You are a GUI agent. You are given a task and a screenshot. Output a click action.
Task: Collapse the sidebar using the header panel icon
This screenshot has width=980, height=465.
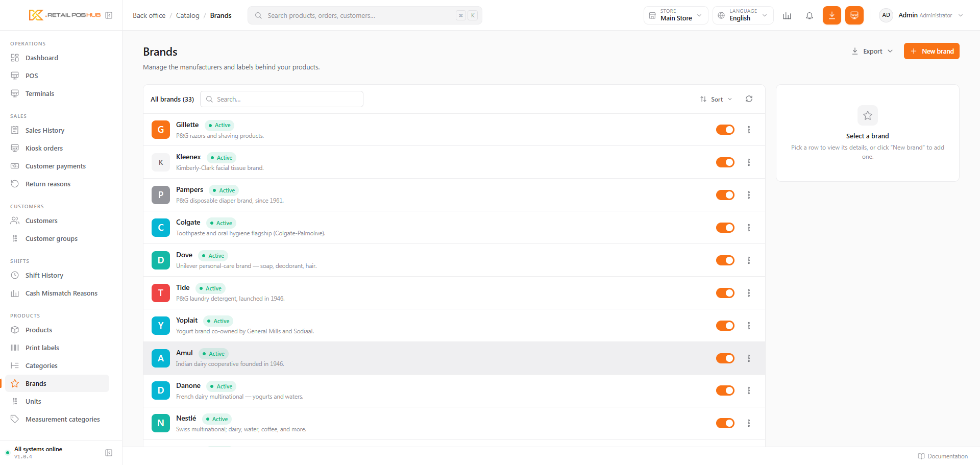(x=109, y=15)
